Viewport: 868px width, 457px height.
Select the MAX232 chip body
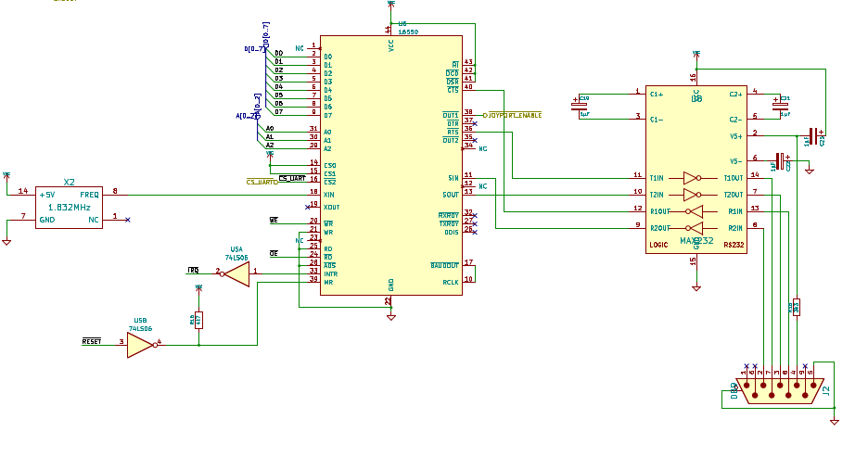tap(696, 170)
